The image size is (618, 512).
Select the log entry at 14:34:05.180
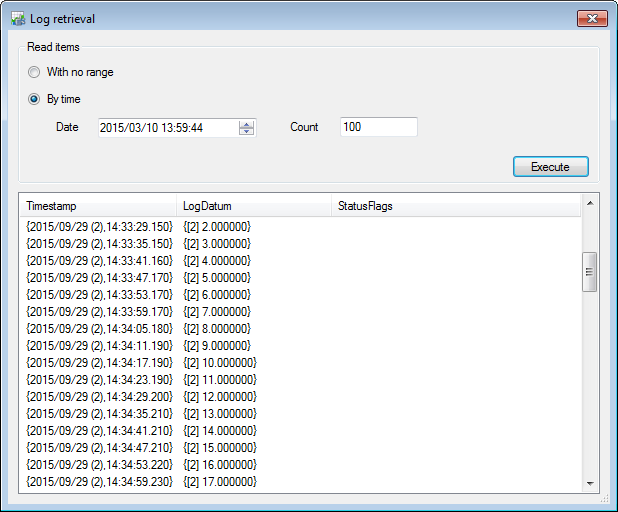tap(99, 328)
